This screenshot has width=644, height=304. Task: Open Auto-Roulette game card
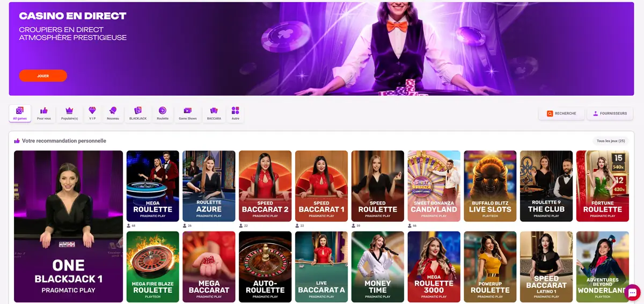265,266
